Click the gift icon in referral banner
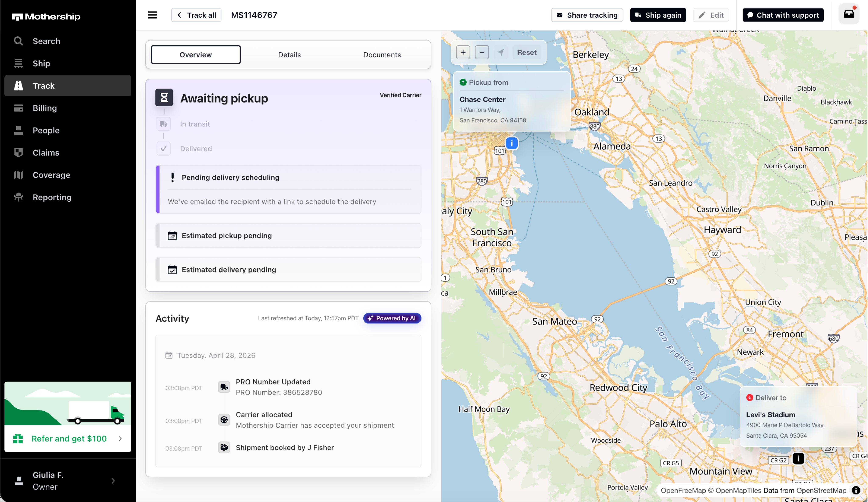The width and height of the screenshot is (868, 502). (18, 438)
